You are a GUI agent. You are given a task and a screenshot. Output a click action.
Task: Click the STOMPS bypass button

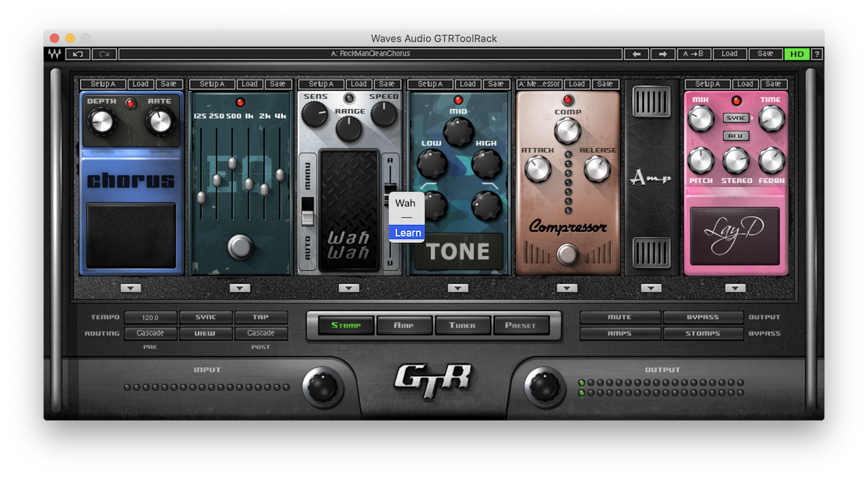(x=703, y=333)
